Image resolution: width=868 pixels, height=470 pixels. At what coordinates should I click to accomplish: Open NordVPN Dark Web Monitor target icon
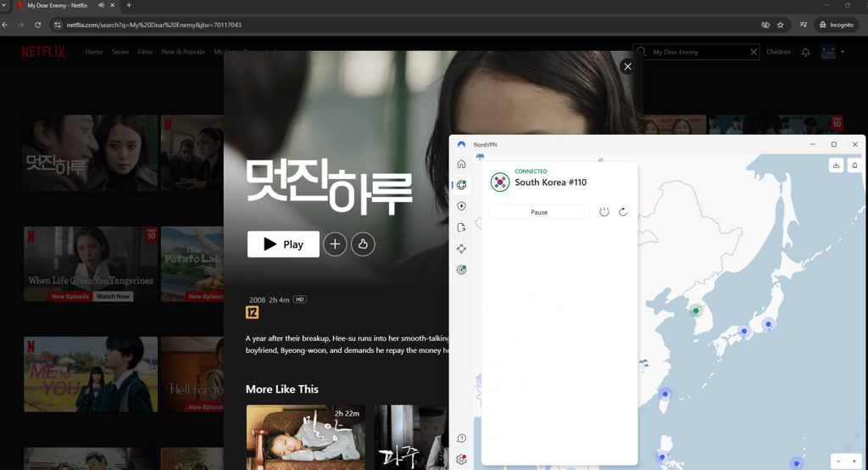point(462,270)
